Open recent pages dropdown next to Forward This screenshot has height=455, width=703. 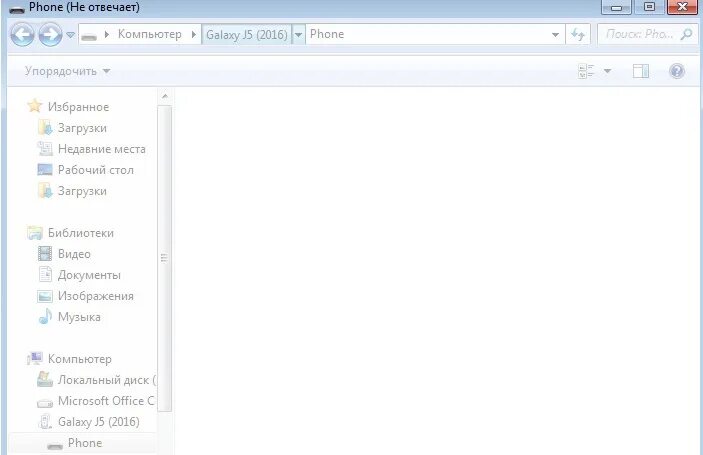[x=70, y=35]
